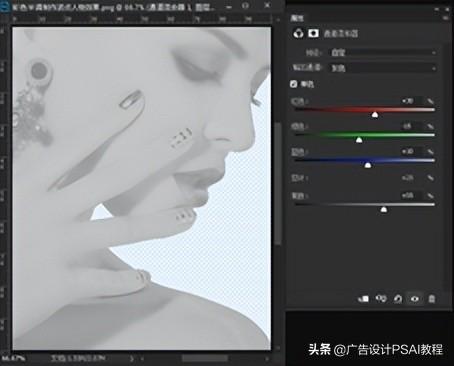This screenshot has width=454, height=366.
Task: Select the layer mask icon in Properties
Action: pyautogui.click(x=313, y=33)
